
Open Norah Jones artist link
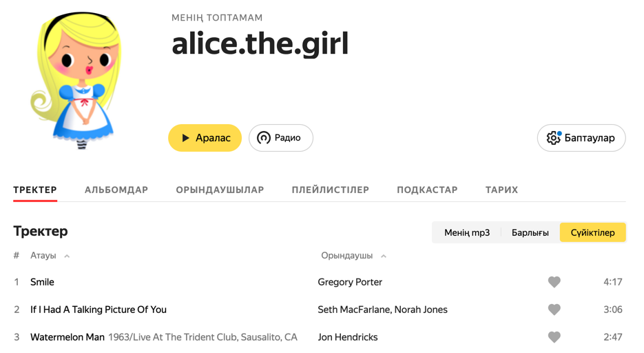tap(421, 310)
